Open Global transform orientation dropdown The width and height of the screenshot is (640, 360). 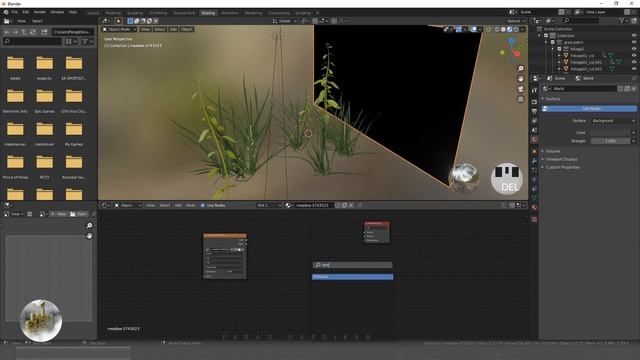284,21
